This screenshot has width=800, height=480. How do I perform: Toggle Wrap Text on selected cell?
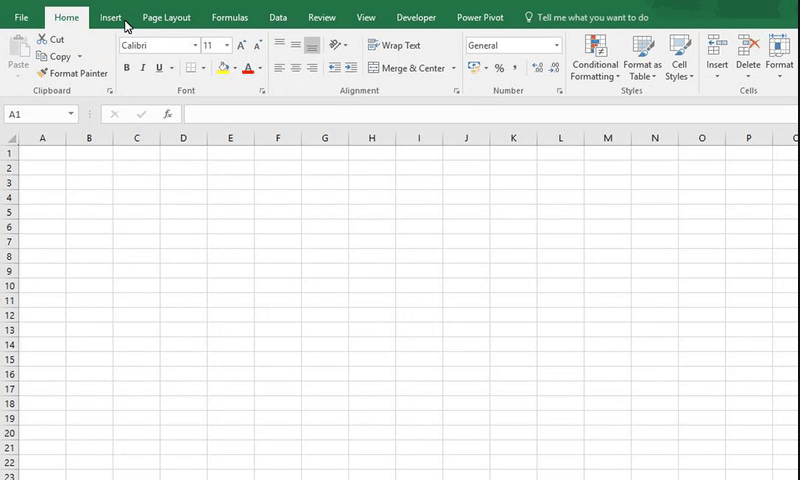coord(394,46)
